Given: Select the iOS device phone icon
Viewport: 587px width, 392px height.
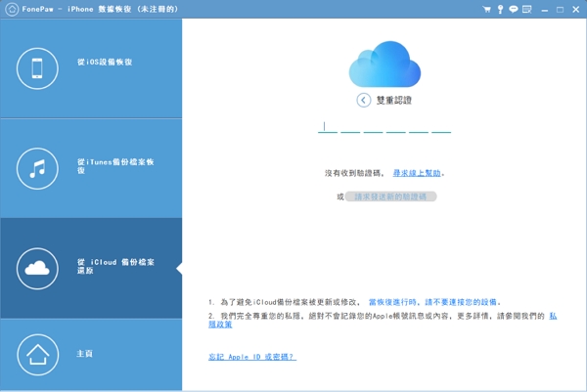Looking at the screenshot, I should point(37,68).
